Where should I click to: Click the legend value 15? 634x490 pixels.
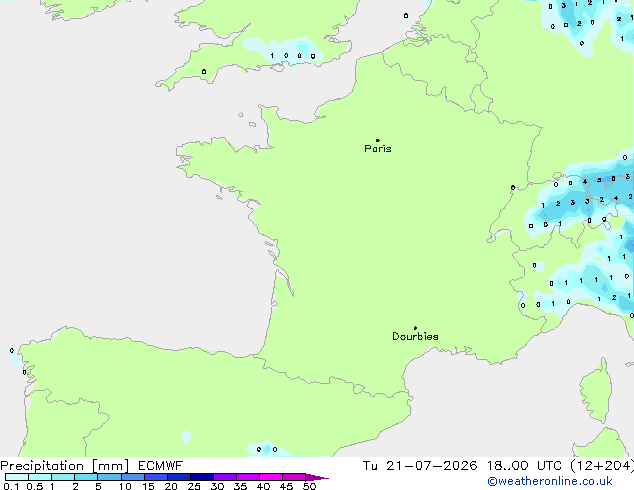148,486
